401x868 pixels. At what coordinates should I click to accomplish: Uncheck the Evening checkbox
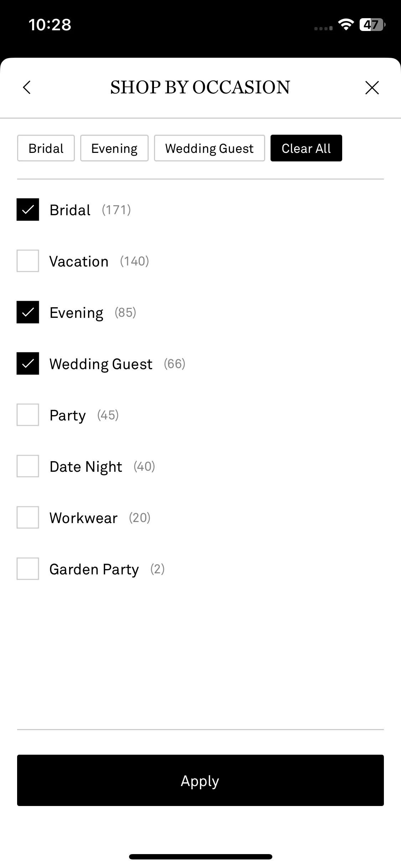coord(28,312)
